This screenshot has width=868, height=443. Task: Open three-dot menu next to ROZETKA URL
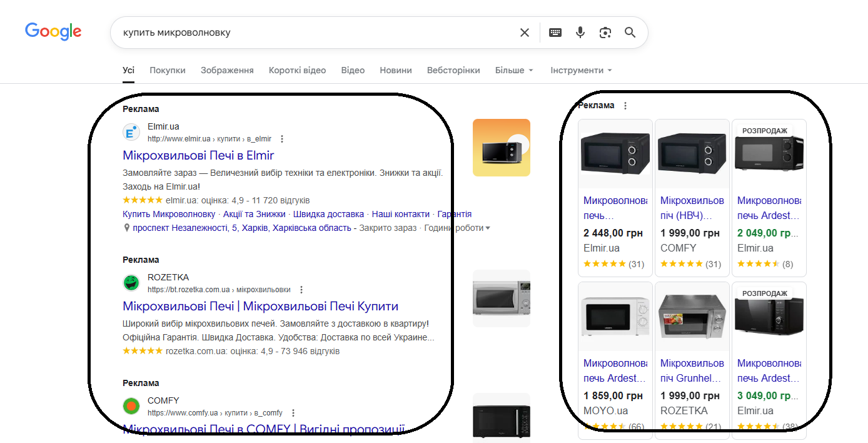[301, 290]
